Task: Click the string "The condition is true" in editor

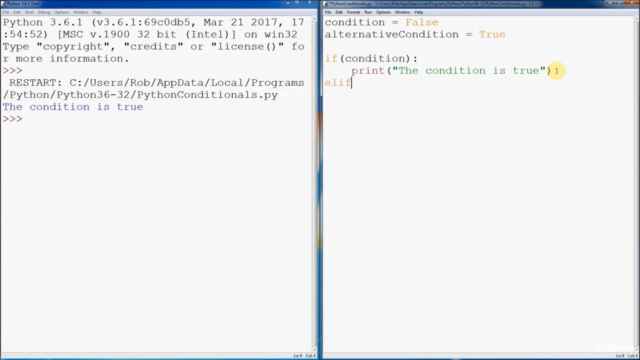Action: coord(469,71)
